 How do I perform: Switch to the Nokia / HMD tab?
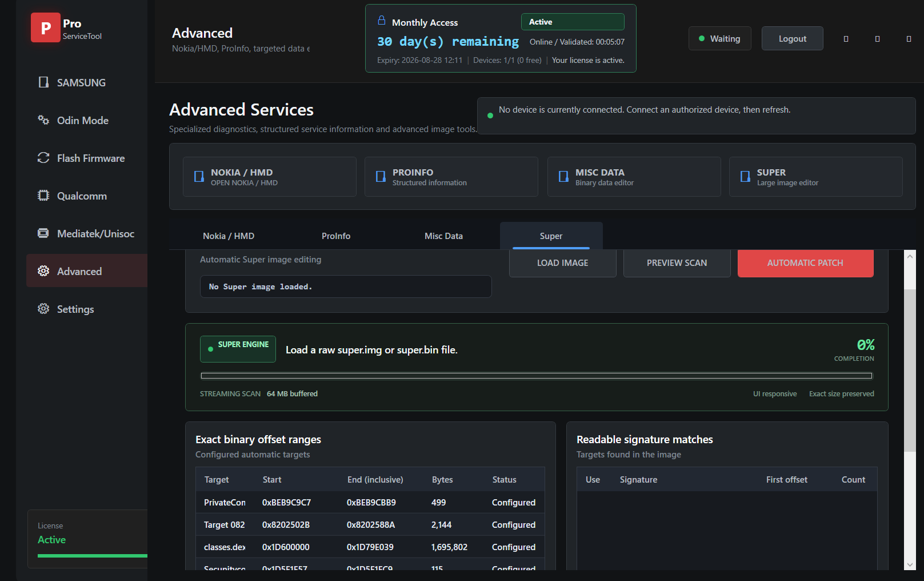(229, 236)
